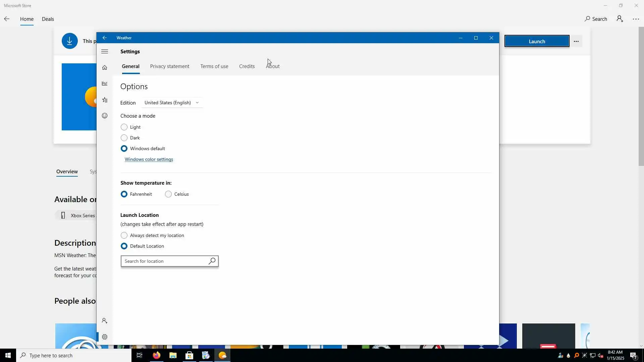
Task: Click the feedback smiley face icon
Action: [105, 116]
